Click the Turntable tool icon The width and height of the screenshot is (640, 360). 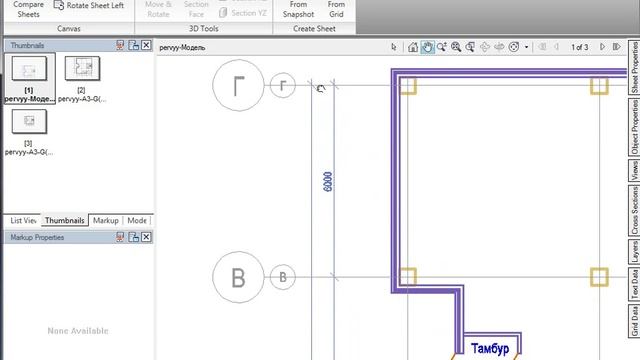(499, 47)
